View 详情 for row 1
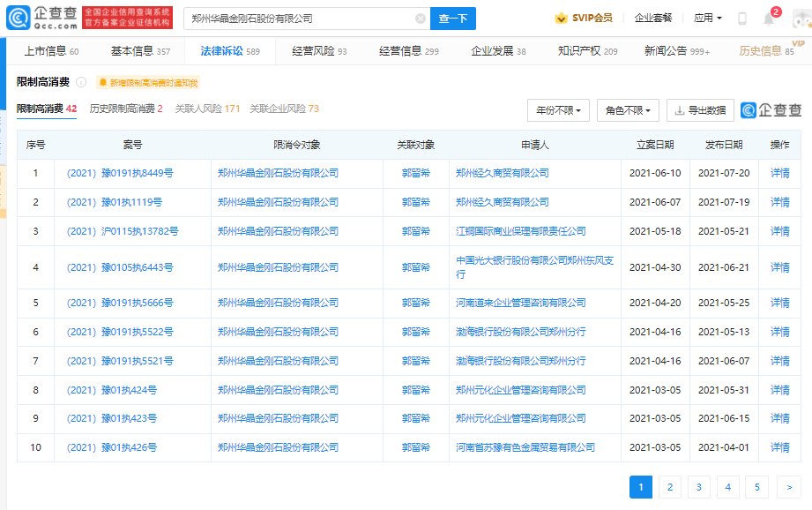 (780, 173)
